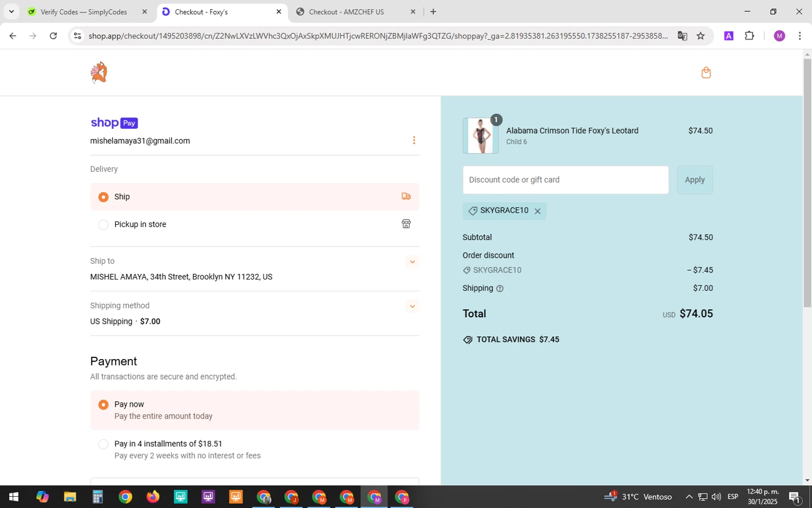View site information icon in address bar
812x508 pixels.
pos(77,36)
